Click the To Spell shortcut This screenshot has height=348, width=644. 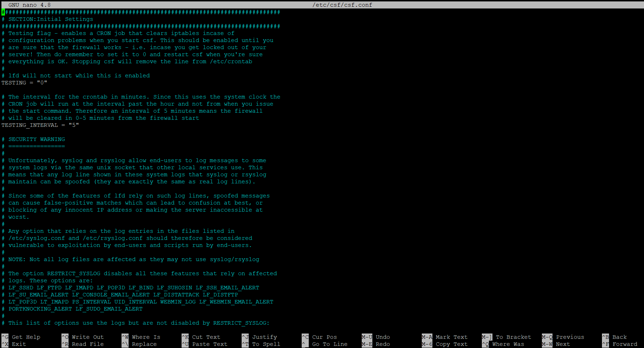click(x=266, y=344)
